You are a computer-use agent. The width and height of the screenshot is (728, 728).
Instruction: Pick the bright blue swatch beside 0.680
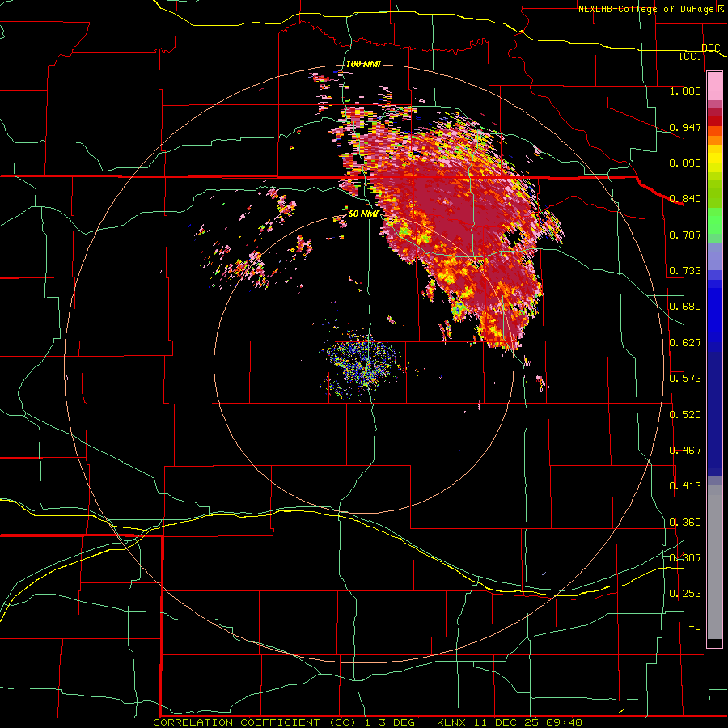[x=714, y=310]
